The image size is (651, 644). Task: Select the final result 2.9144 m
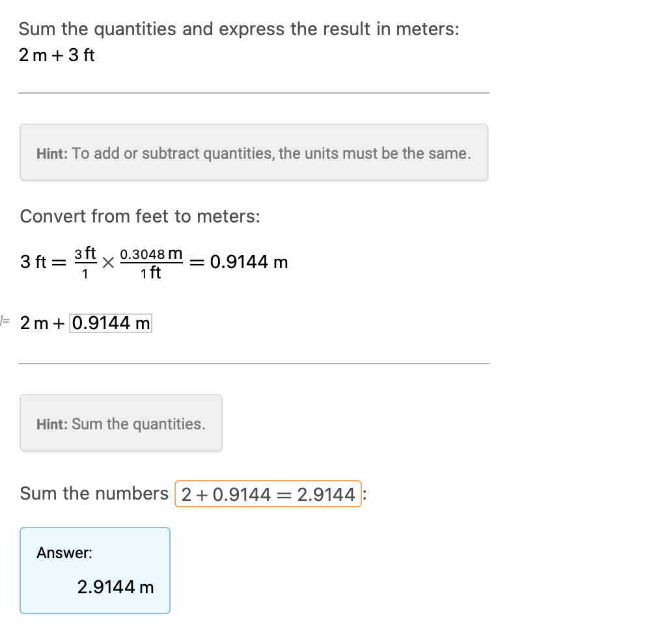[x=115, y=587]
